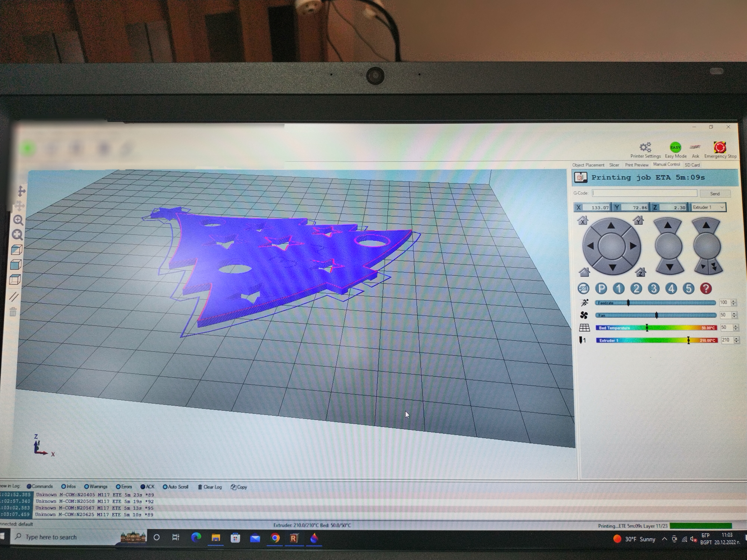The image size is (747, 560).
Task: Increase feedrate value with stepper arrow
Action: coord(734,301)
